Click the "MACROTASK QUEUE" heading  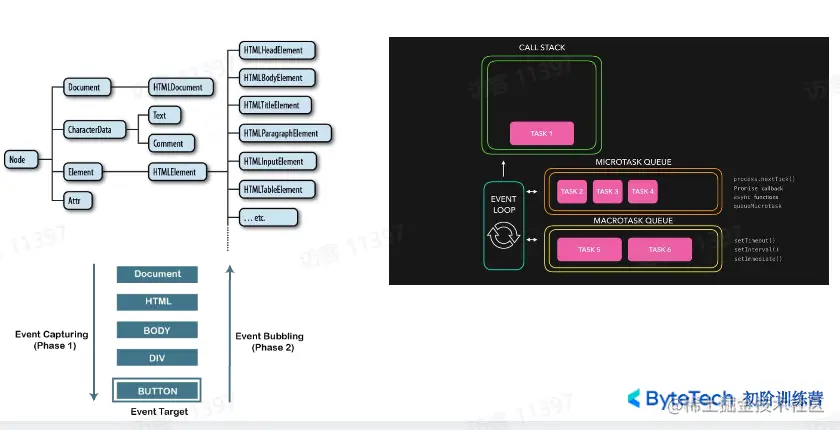pos(633,221)
